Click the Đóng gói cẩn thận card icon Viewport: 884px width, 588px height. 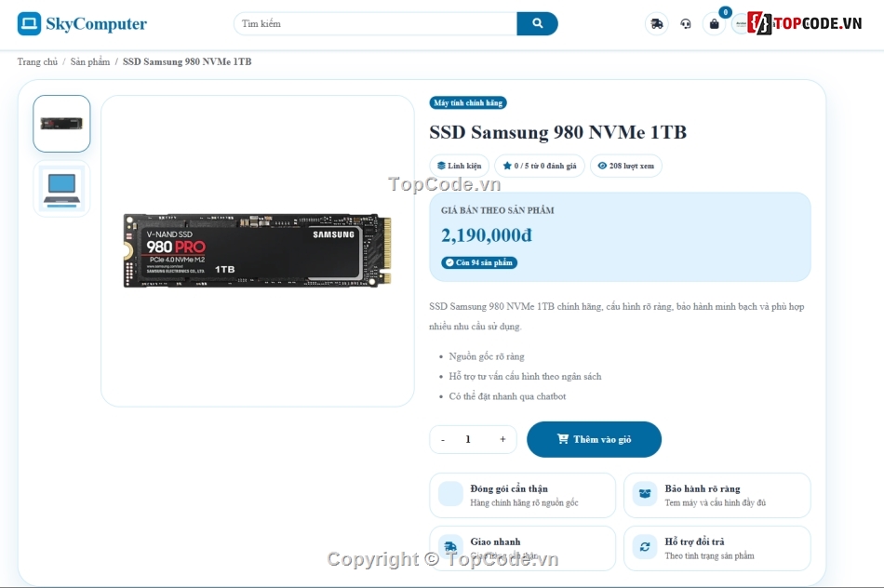coord(450,494)
